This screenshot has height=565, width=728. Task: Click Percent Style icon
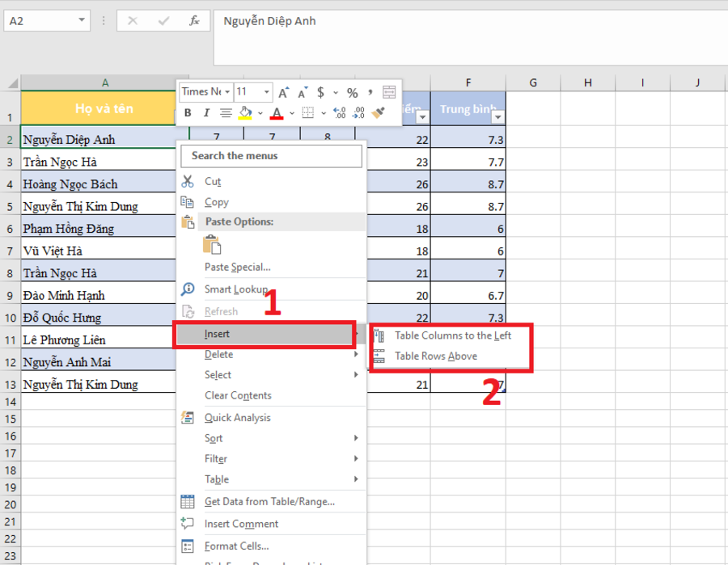tap(353, 93)
